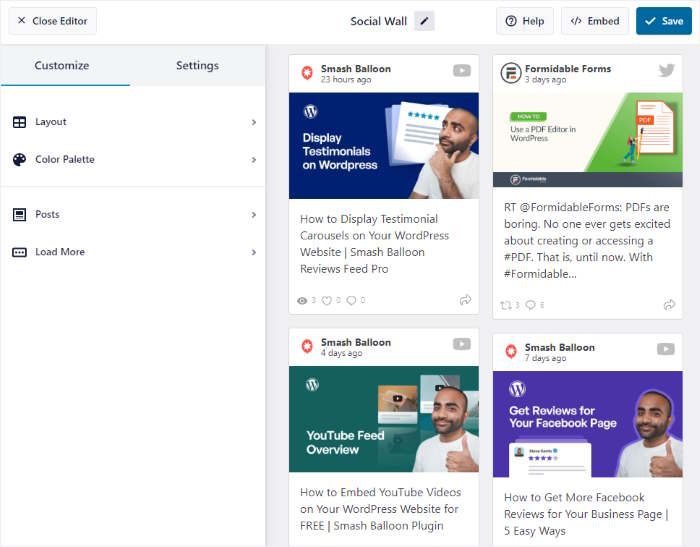Expand the Posts section chevron
The height and width of the screenshot is (547, 700).
pyautogui.click(x=254, y=215)
